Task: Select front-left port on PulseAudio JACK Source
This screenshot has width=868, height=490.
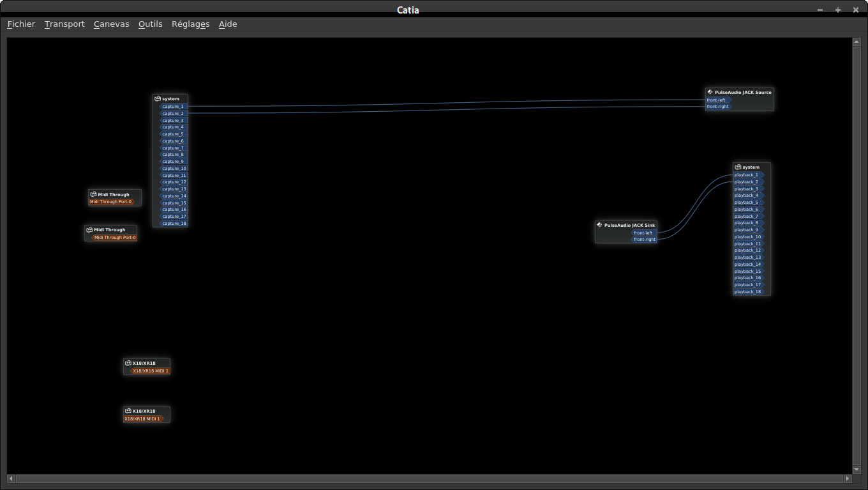Action: (719, 100)
